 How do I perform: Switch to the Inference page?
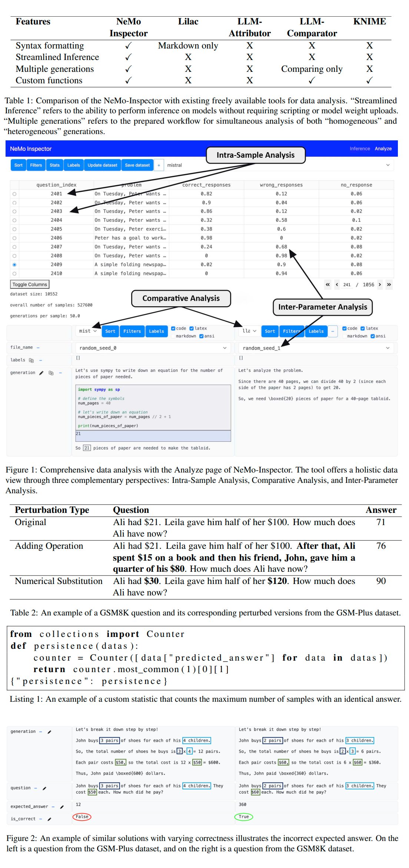pos(360,149)
